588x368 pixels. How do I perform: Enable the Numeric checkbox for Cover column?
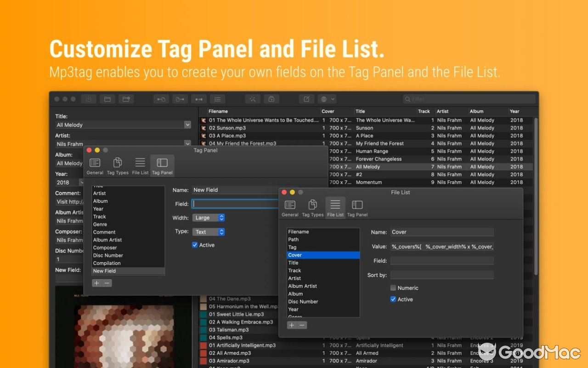point(393,287)
